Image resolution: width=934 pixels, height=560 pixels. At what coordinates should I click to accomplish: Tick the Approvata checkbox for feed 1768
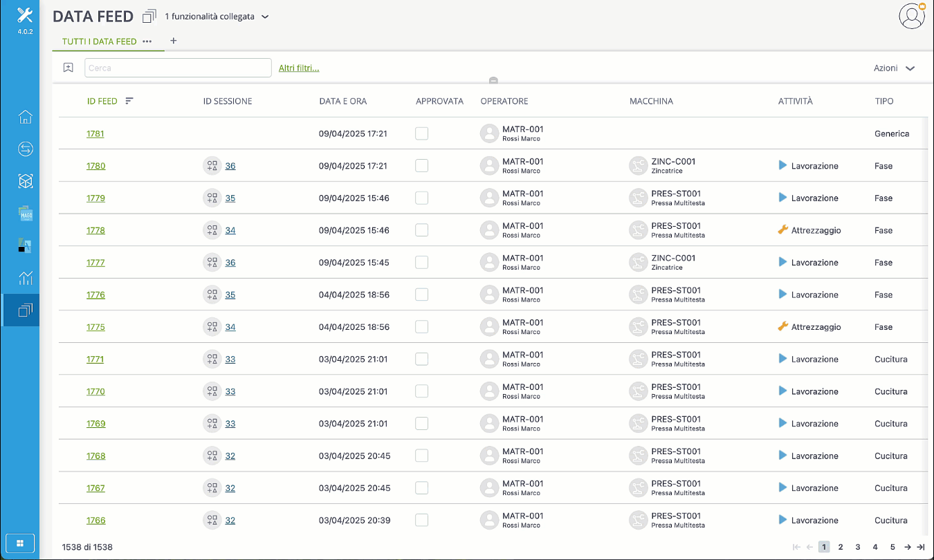coord(421,456)
